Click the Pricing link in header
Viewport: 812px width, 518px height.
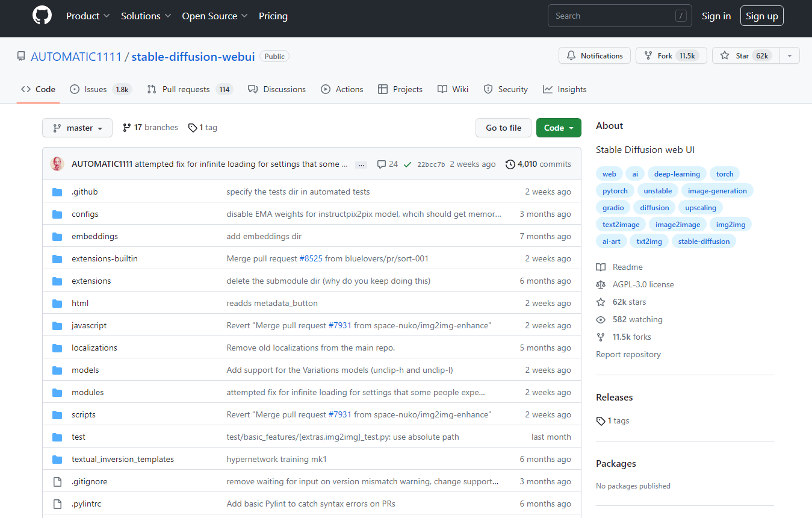273,16
